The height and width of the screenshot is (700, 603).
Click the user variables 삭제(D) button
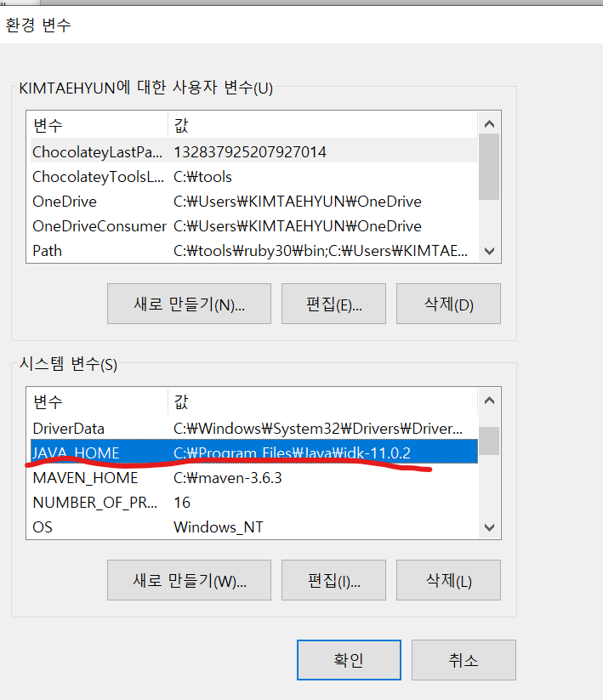tap(448, 304)
